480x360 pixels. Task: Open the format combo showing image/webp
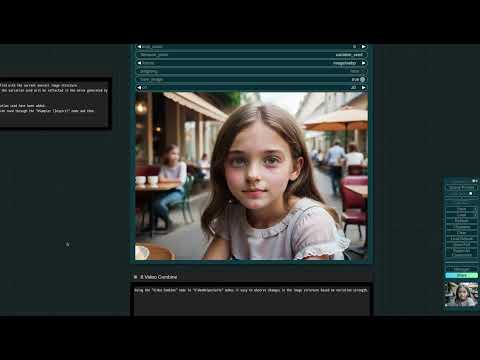pyautogui.click(x=251, y=63)
